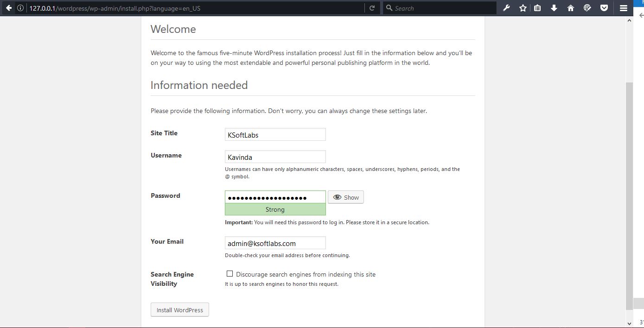Click the Site Title label
The width and height of the screenshot is (644, 328).
164,133
